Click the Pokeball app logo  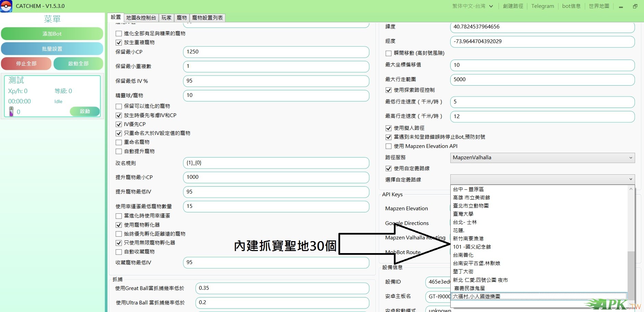tap(6, 6)
